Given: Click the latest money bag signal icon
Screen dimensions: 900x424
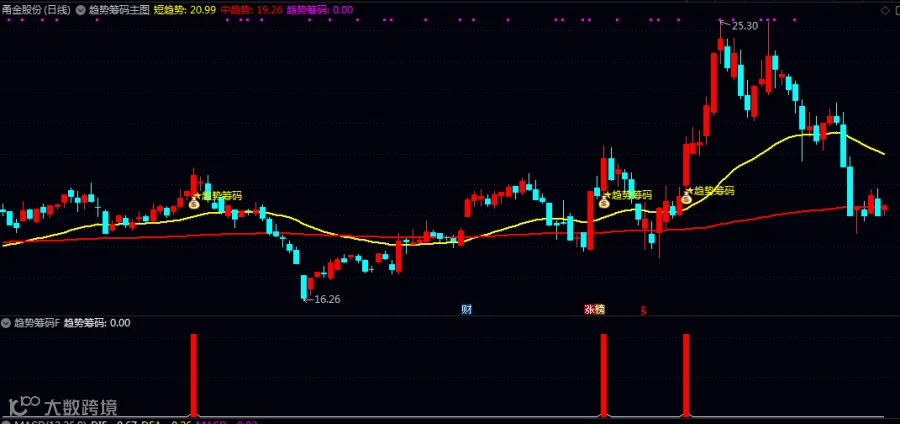Looking at the screenshot, I should pos(686,199).
